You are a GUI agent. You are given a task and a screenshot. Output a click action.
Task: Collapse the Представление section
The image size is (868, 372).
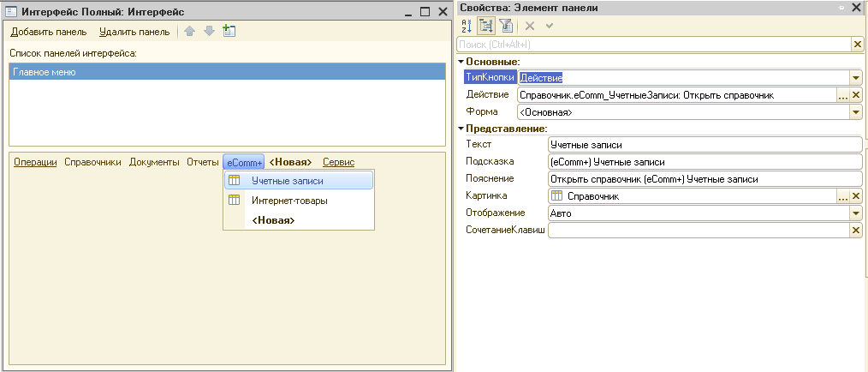[461, 129]
